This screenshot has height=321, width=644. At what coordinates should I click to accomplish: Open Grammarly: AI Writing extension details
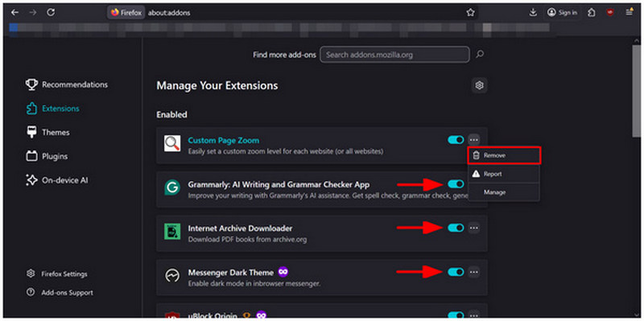pos(279,184)
